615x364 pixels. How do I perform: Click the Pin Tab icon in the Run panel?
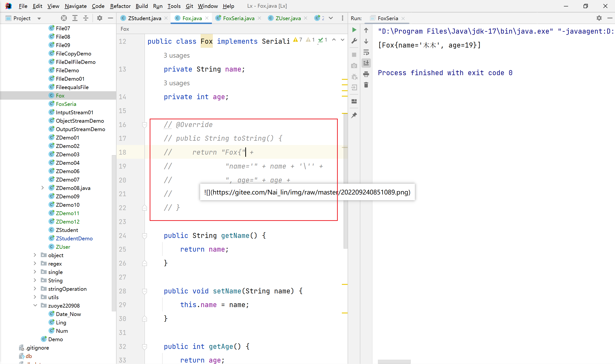pyautogui.click(x=354, y=115)
